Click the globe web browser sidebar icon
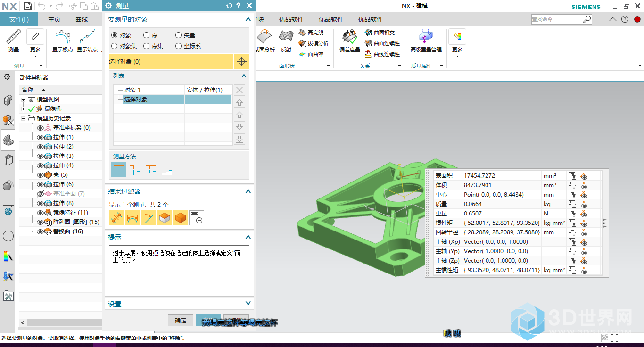 [x=8, y=211]
